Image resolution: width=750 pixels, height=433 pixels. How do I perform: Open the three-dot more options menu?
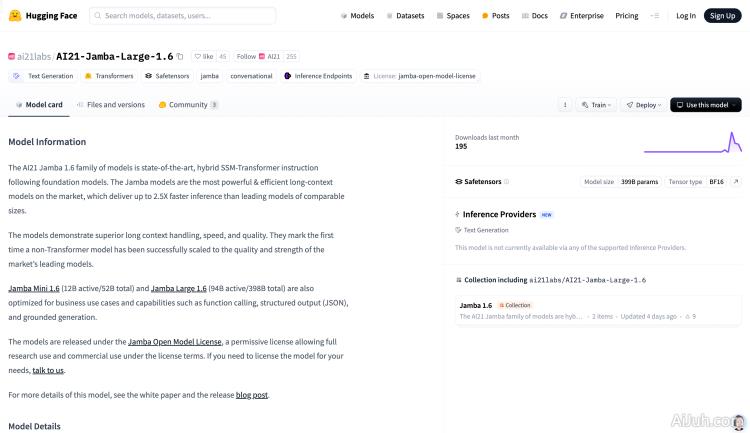point(564,105)
